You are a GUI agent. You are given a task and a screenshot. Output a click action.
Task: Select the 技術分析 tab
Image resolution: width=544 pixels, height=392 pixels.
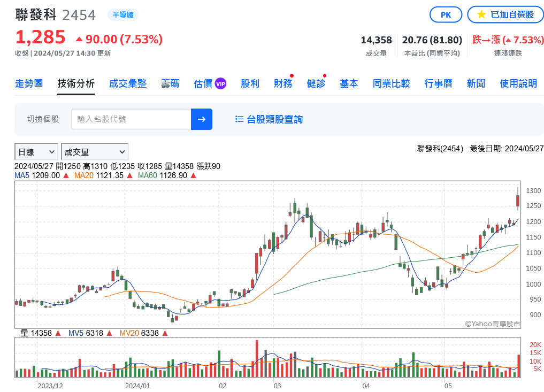tap(76, 83)
